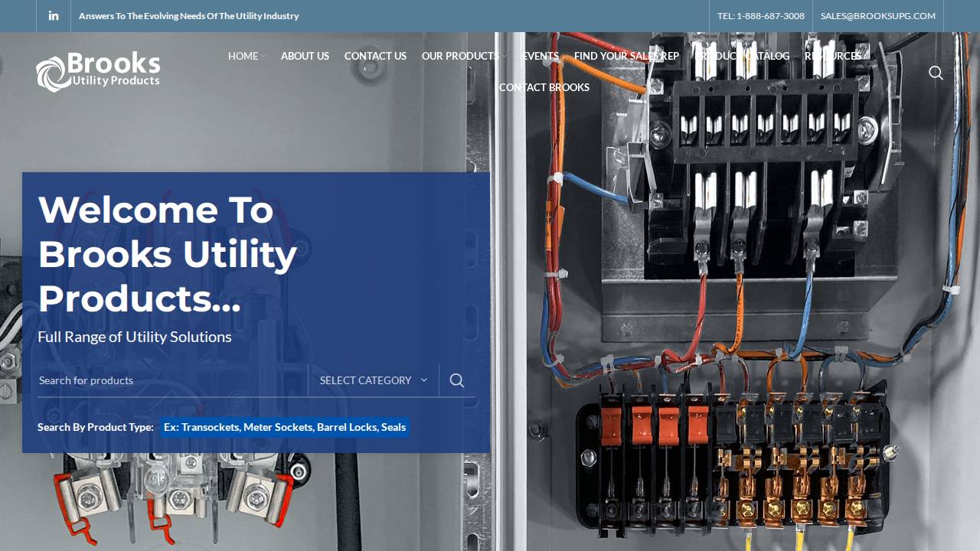Screen dimensions: 980x551
Task: Navigate to the EVENTS page
Action: (539, 56)
